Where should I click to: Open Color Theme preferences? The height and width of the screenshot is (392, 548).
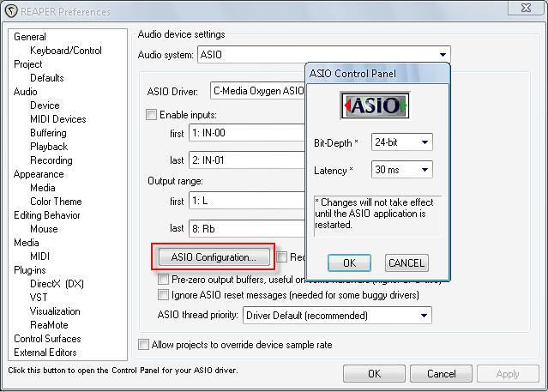(x=56, y=202)
